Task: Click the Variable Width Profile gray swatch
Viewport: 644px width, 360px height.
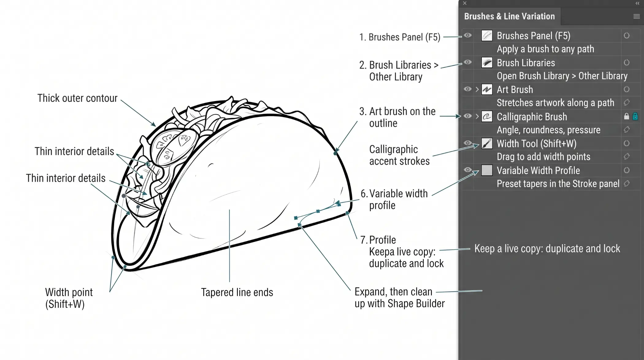Action: pyautogui.click(x=487, y=170)
